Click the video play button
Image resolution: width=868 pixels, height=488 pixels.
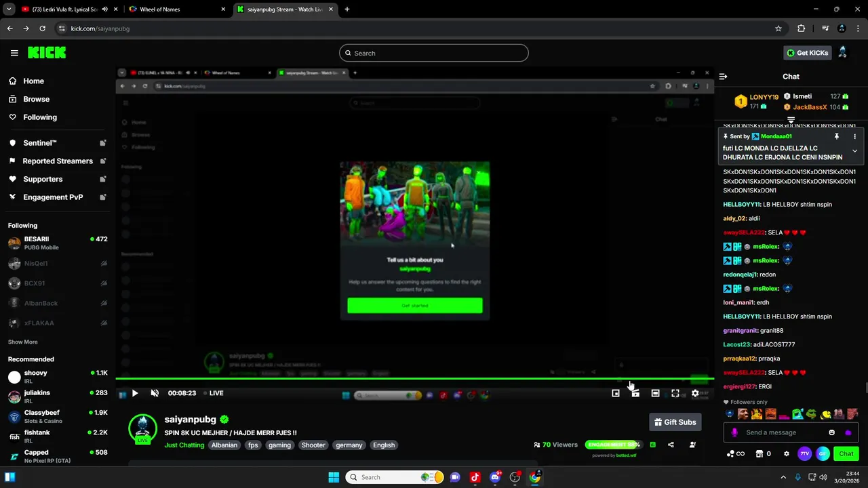(135, 393)
